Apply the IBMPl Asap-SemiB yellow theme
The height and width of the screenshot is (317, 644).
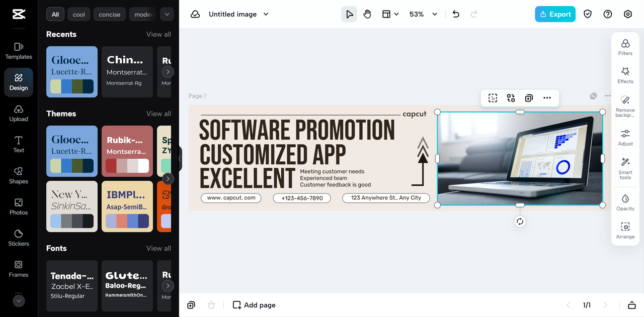pos(127,206)
